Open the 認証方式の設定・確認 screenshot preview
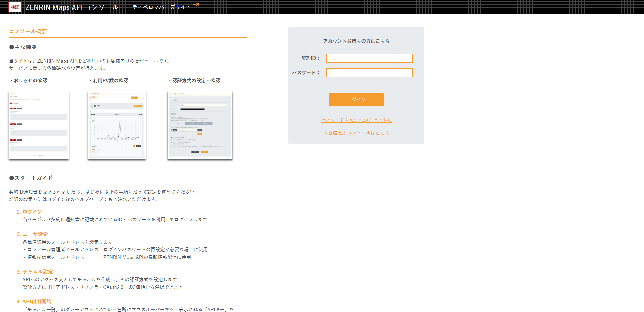 200,125
